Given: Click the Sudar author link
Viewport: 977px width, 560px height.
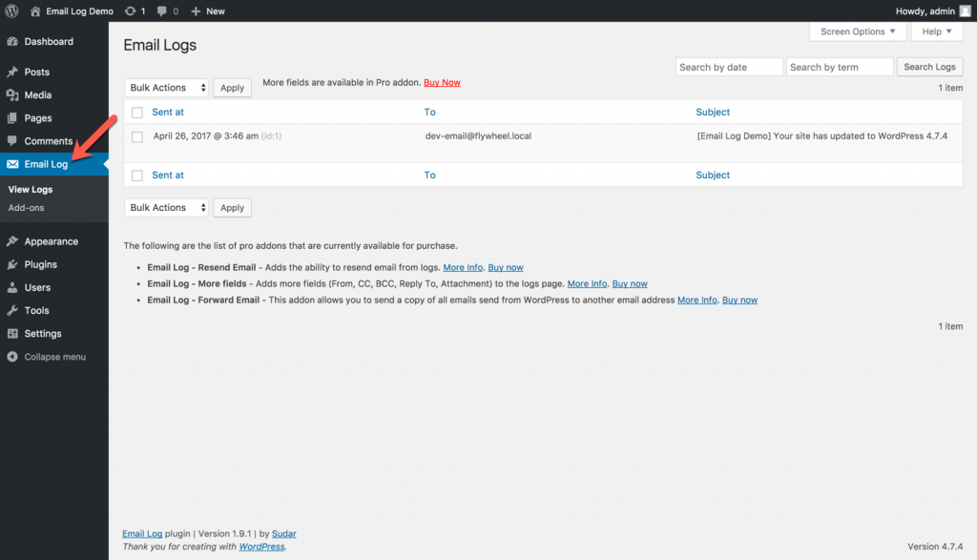Looking at the screenshot, I should click(x=283, y=534).
